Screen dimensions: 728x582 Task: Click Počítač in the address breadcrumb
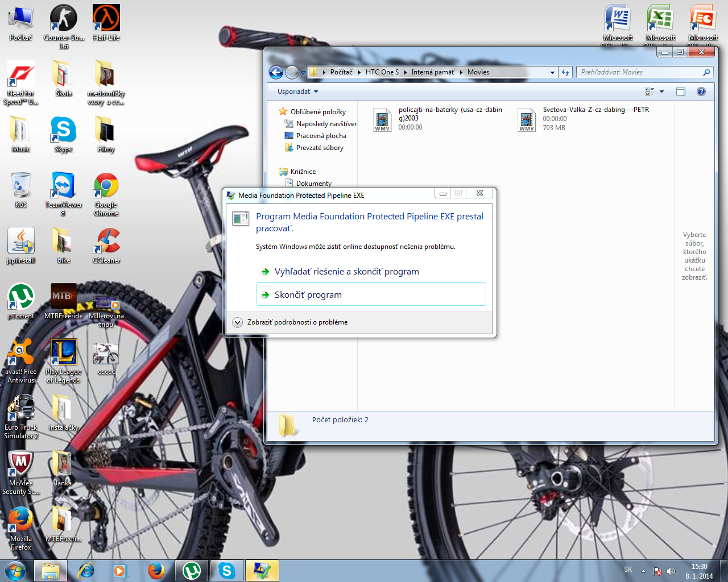(x=341, y=72)
